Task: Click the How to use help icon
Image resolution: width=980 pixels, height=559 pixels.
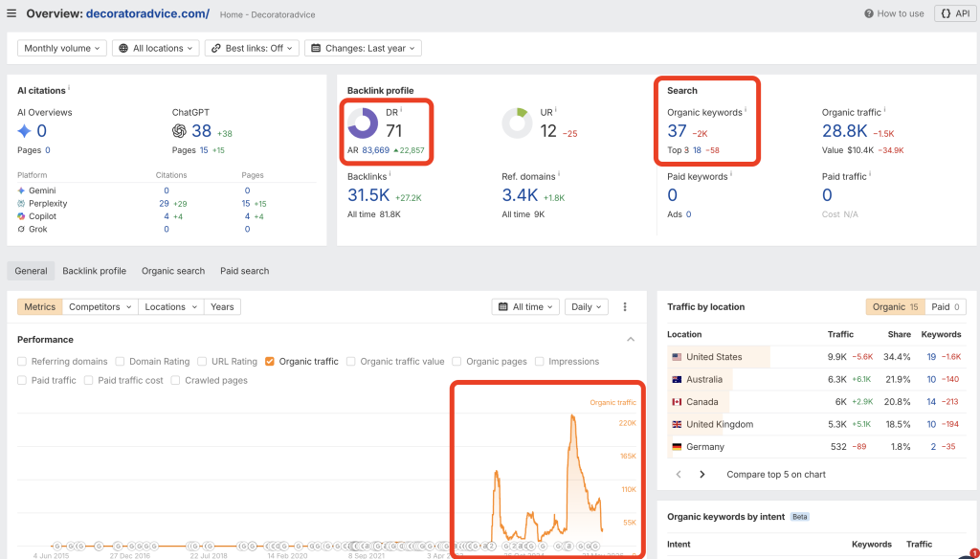Action: coord(868,13)
